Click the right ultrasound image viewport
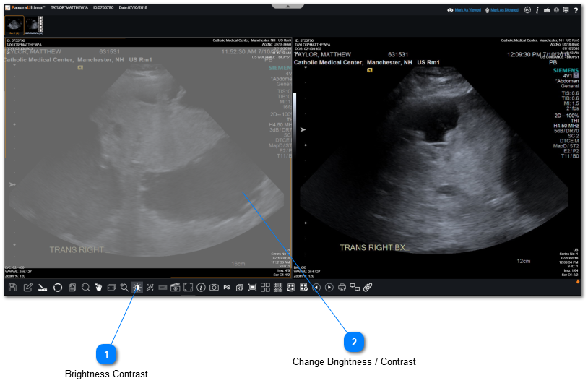The image size is (588, 391). (437, 166)
